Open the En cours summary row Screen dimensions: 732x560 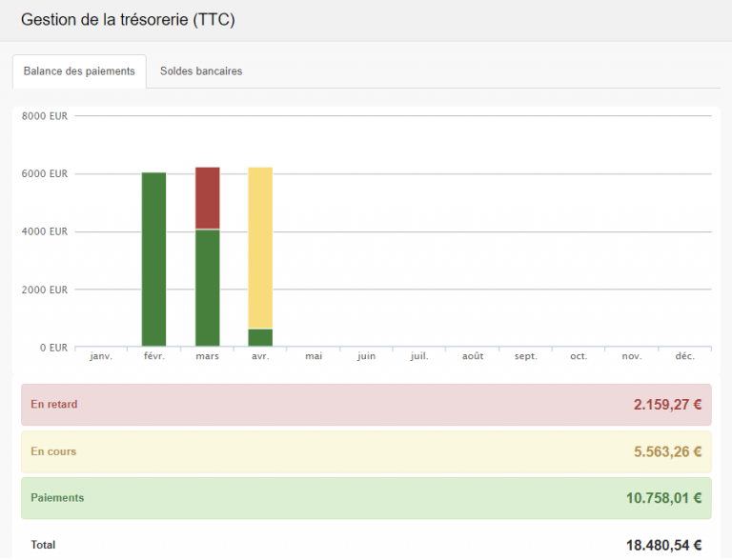(366, 451)
